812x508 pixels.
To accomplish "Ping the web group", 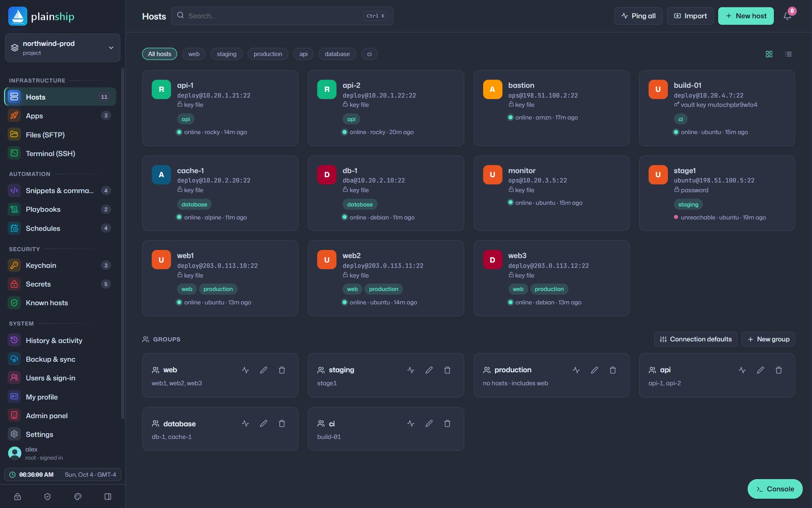I will 245,370.
